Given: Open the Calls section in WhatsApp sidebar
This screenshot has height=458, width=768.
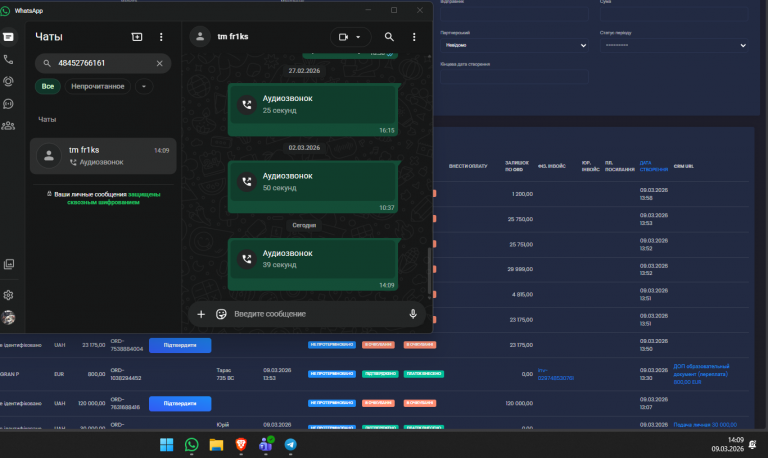Looking at the screenshot, I should point(8,60).
